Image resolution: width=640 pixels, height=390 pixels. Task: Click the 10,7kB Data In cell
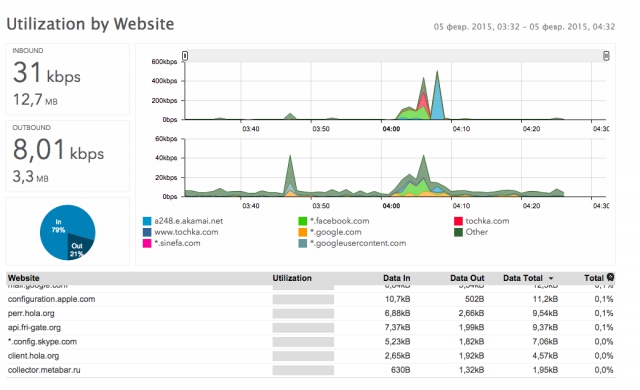397,299
